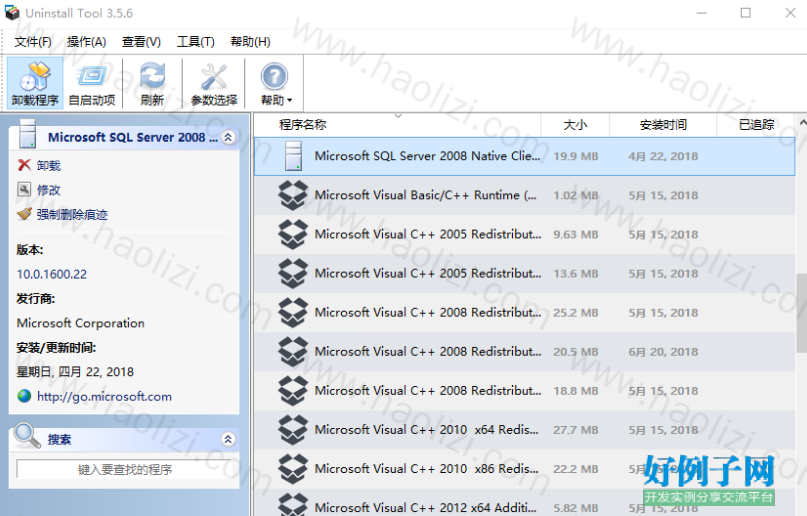807x516 pixels.
Task: Open the 查看(V) menu
Action: [x=141, y=42]
